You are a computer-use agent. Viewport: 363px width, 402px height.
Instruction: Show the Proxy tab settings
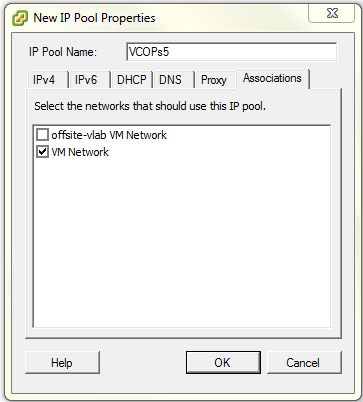point(215,80)
